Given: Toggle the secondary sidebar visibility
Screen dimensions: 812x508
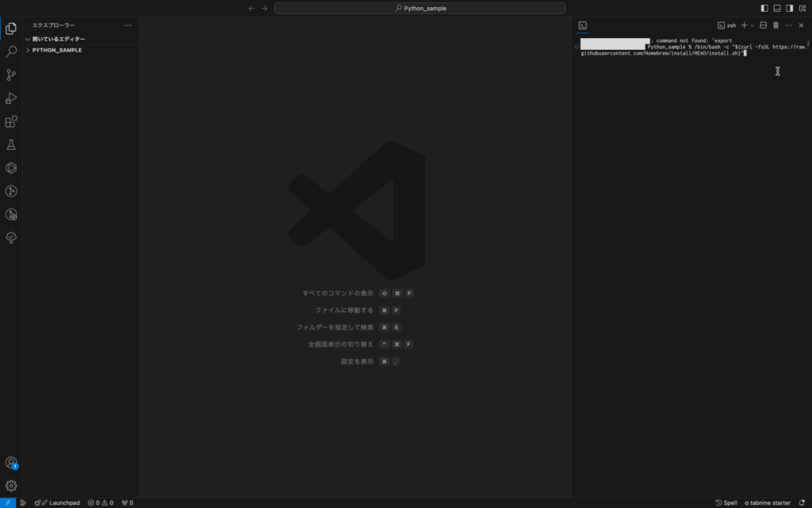Looking at the screenshot, I should [789, 8].
